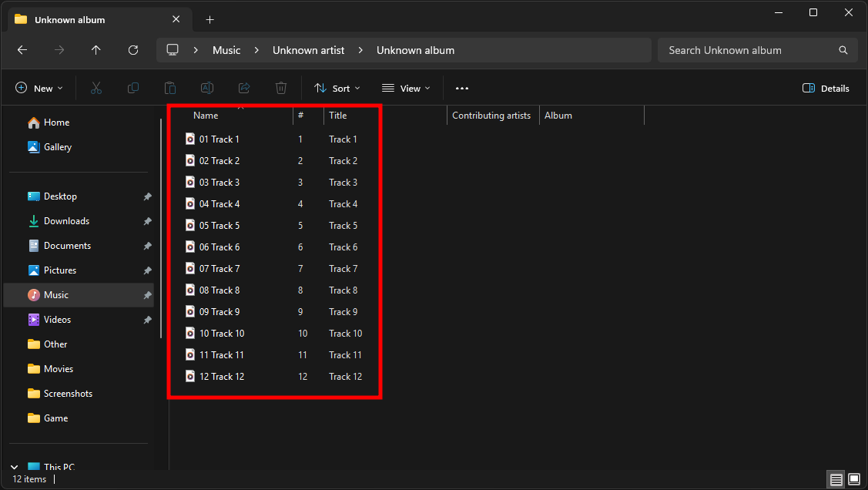The width and height of the screenshot is (868, 490).
Task: Navigate back with the Back arrow
Action: point(22,50)
